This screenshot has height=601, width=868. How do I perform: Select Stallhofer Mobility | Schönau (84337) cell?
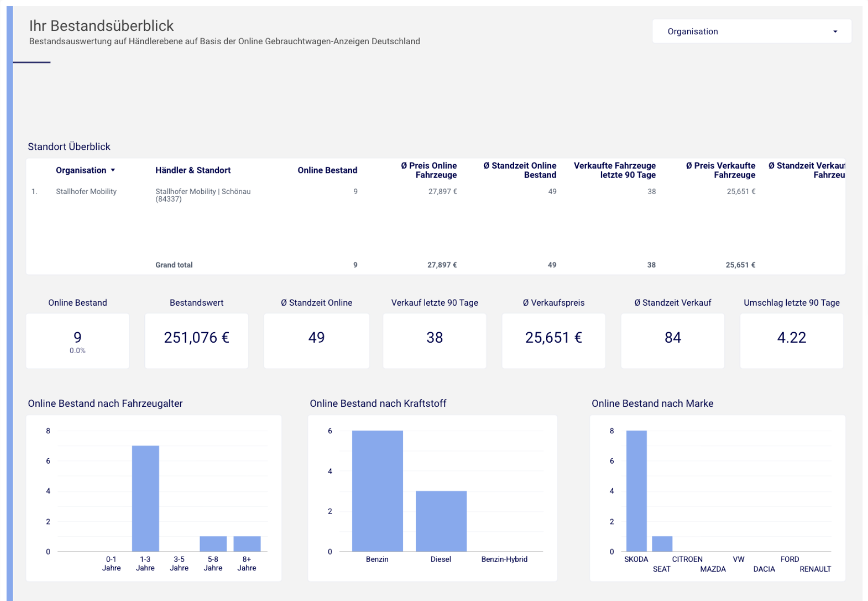point(203,195)
